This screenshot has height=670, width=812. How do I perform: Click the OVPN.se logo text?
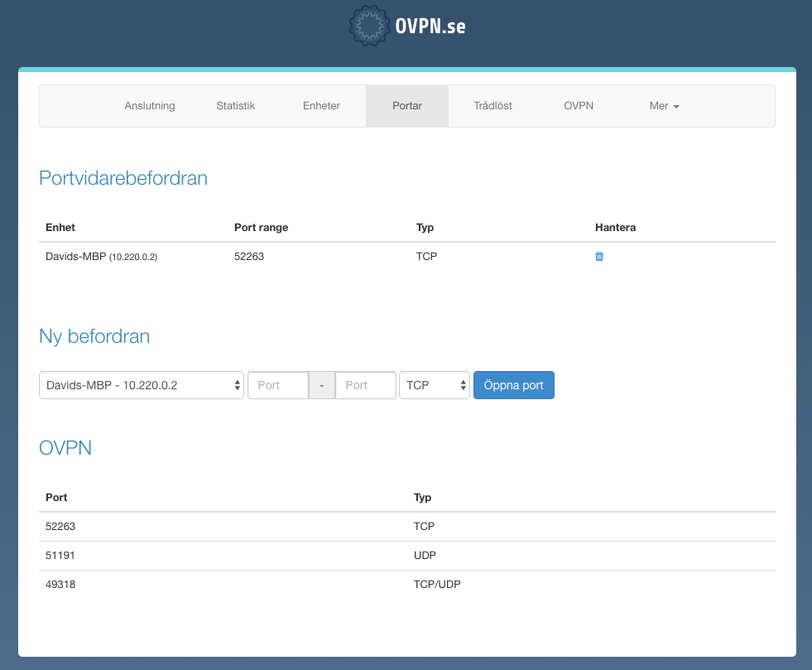click(x=430, y=26)
